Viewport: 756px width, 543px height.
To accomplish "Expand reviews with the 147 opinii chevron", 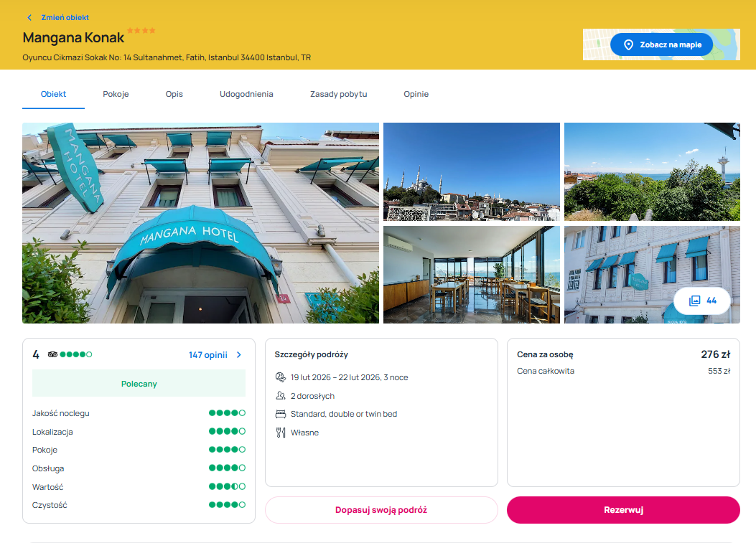I will click(x=239, y=354).
